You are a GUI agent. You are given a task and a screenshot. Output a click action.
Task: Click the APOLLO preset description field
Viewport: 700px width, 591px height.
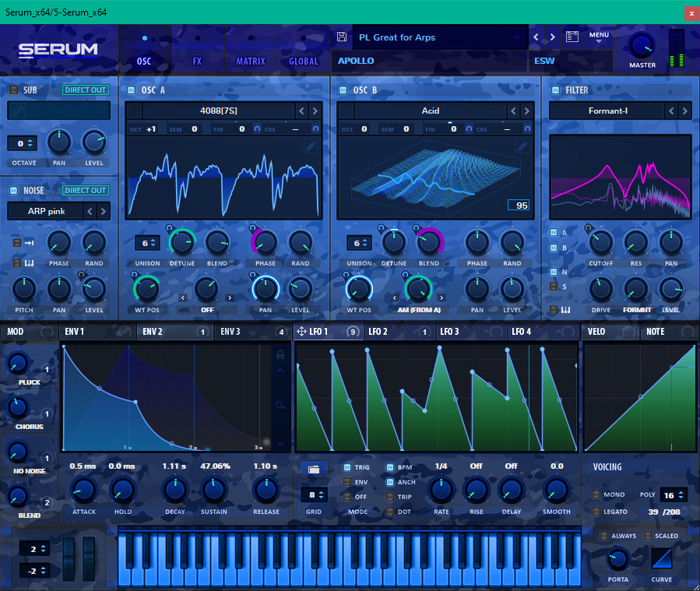click(x=428, y=61)
